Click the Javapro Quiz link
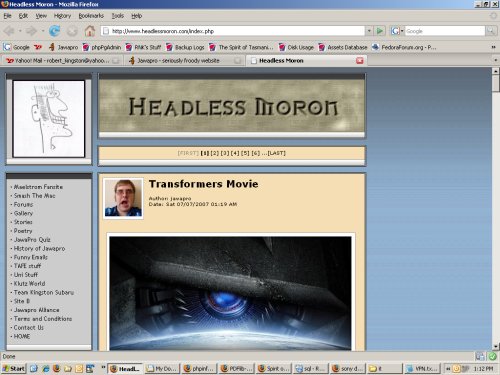 pyautogui.click(x=32, y=240)
